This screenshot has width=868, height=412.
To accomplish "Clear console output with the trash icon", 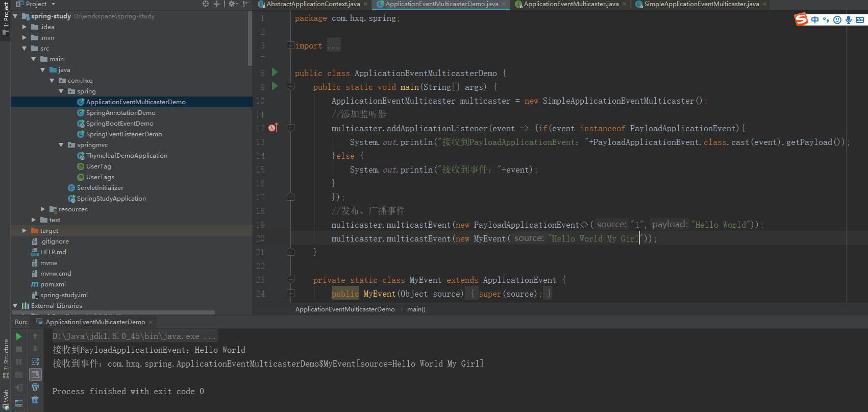I will [x=35, y=400].
